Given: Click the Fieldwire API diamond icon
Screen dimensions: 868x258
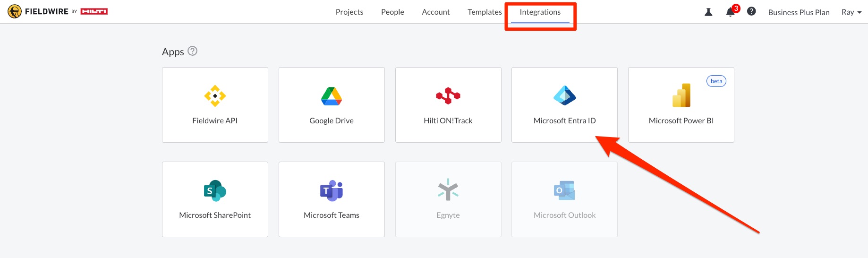Looking at the screenshot, I should 215,96.
